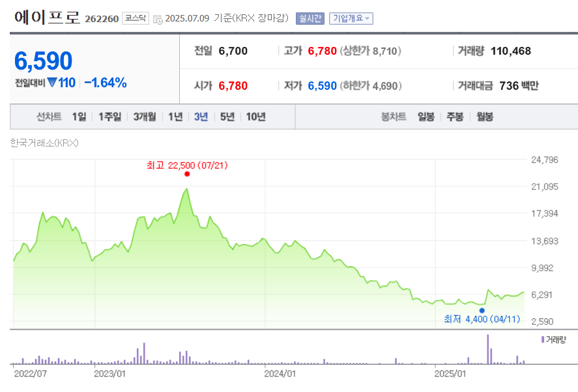Screen dimensions: 578x392
Task: Click the 17,394 y-axis label
Action: (x=545, y=214)
